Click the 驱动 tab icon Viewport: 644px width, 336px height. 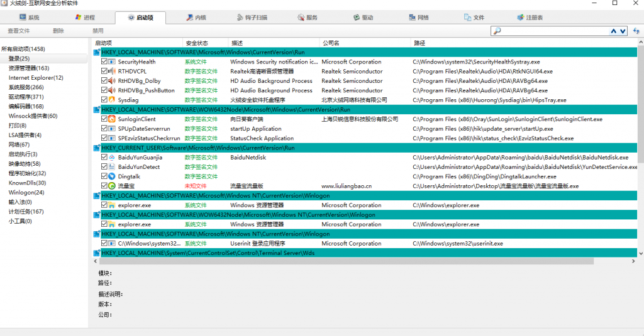tap(357, 17)
